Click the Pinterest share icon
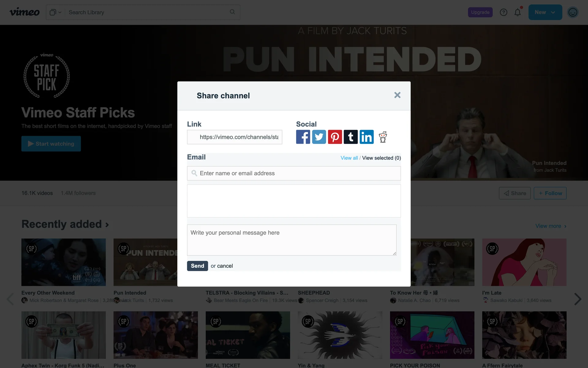The image size is (588, 368). pyautogui.click(x=335, y=137)
